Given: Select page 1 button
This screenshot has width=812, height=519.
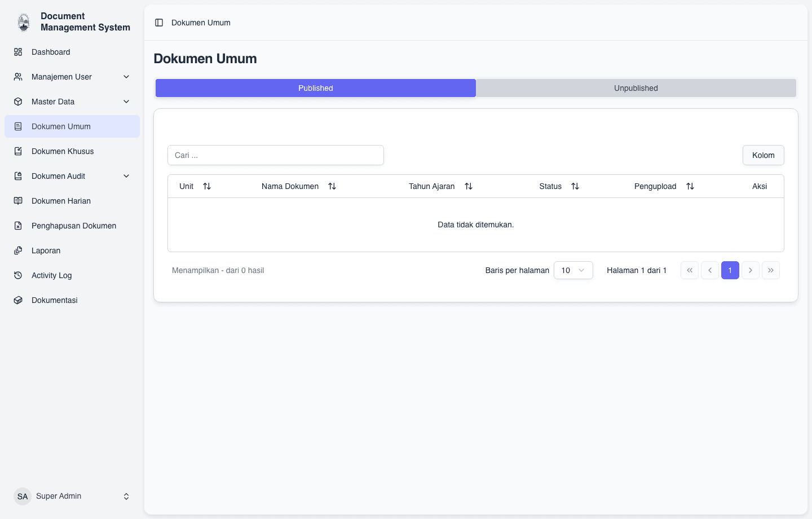Looking at the screenshot, I should [x=730, y=270].
